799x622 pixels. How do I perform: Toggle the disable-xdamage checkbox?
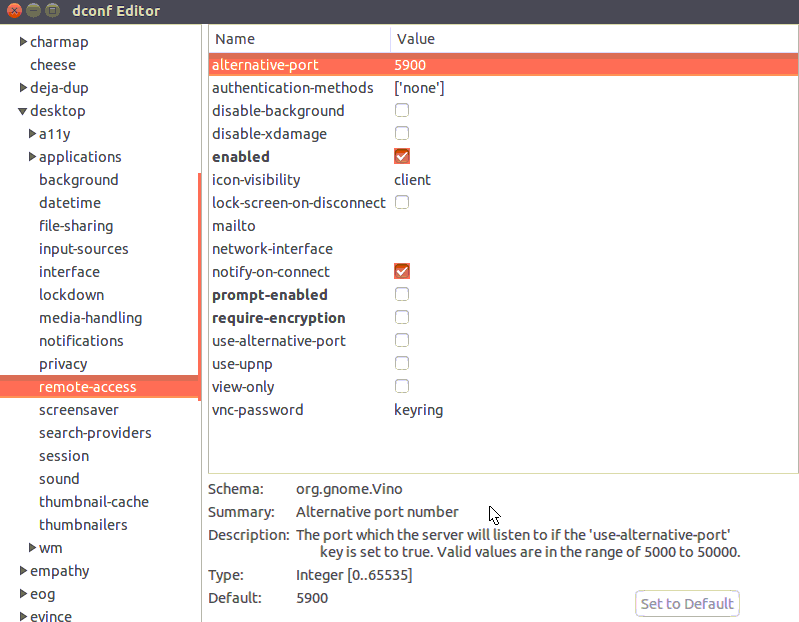point(402,133)
